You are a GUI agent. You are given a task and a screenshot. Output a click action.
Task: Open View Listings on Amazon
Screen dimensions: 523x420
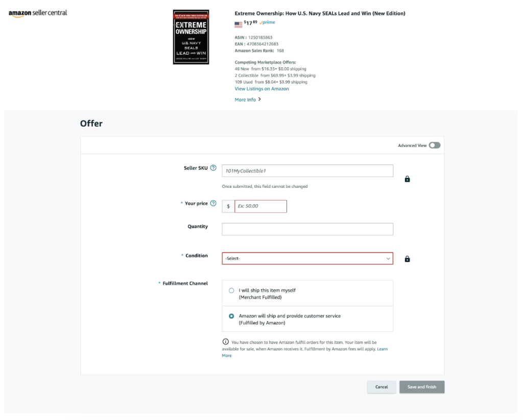pos(261,88)
